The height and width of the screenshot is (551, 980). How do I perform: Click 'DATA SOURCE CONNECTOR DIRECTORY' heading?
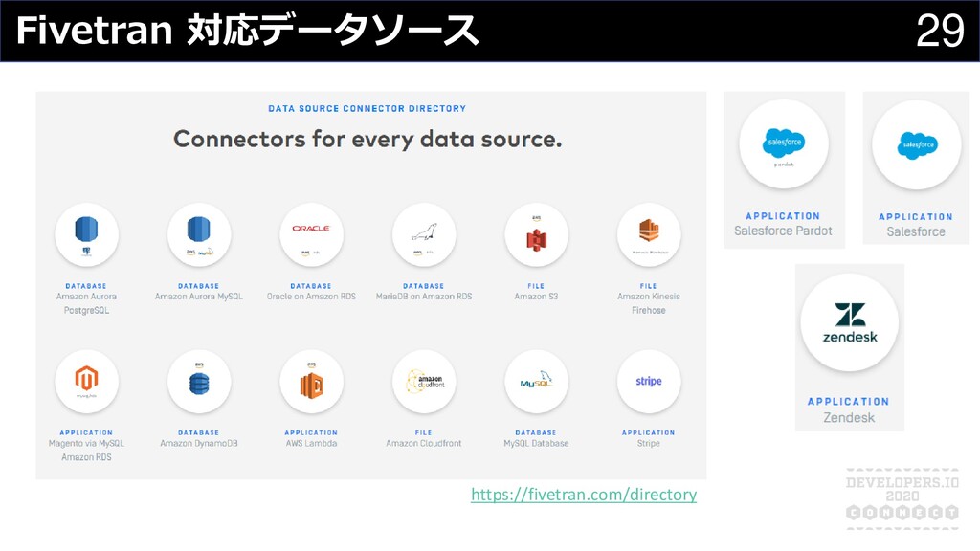point(367,109)
